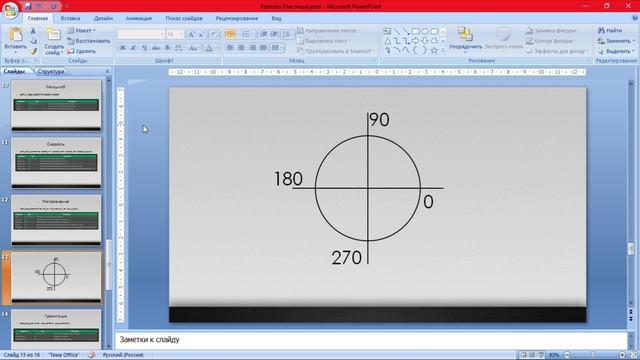Expand the Макет layout dropdown
The height and width of the screenshot is (360, 640).
pyautogui.click(x=82, y=31)
